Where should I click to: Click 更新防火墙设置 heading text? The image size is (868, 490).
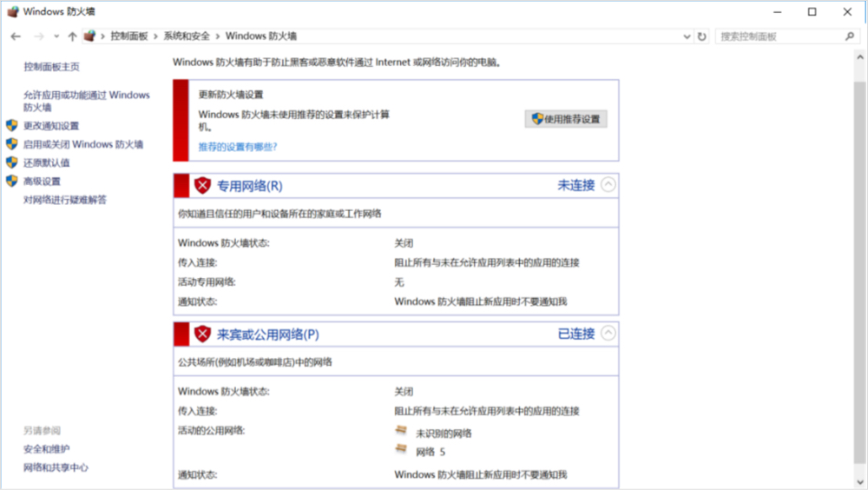click(231, 95)
